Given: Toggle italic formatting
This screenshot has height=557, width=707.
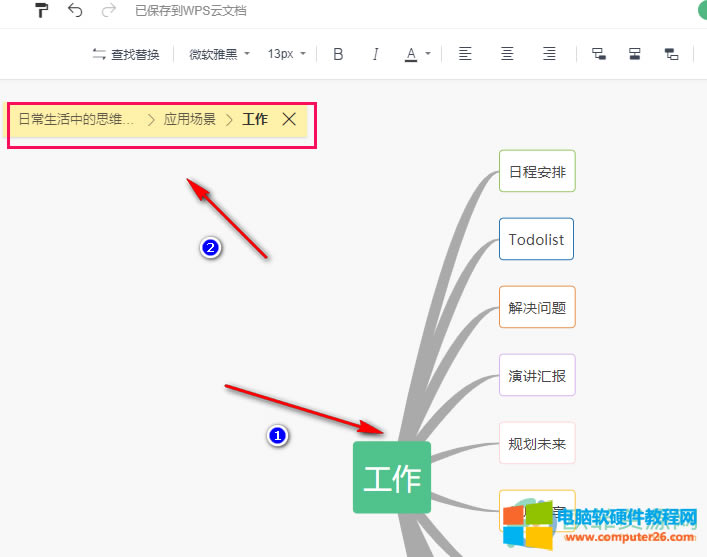Looking at the screenshot, I should (x=375, y=54).
